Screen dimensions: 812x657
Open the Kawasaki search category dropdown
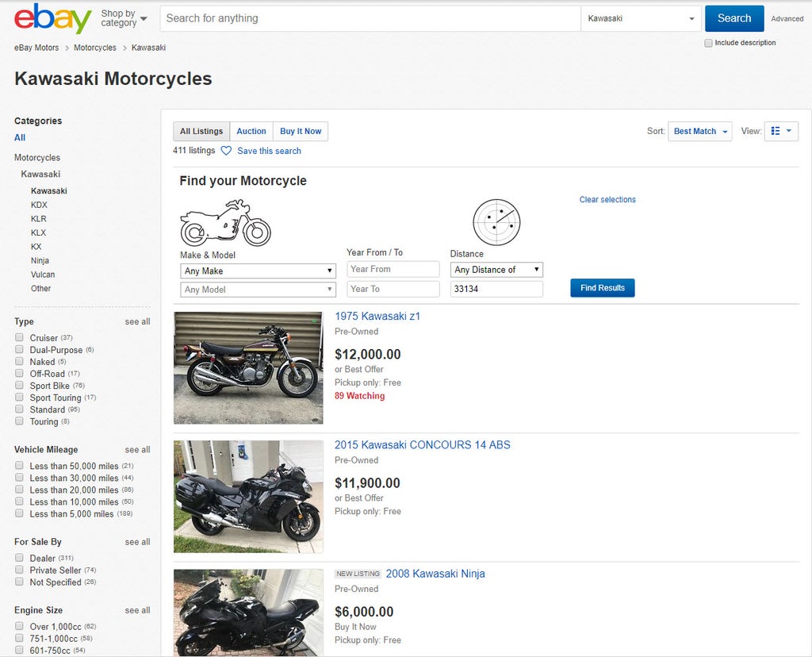click(641, 19)
